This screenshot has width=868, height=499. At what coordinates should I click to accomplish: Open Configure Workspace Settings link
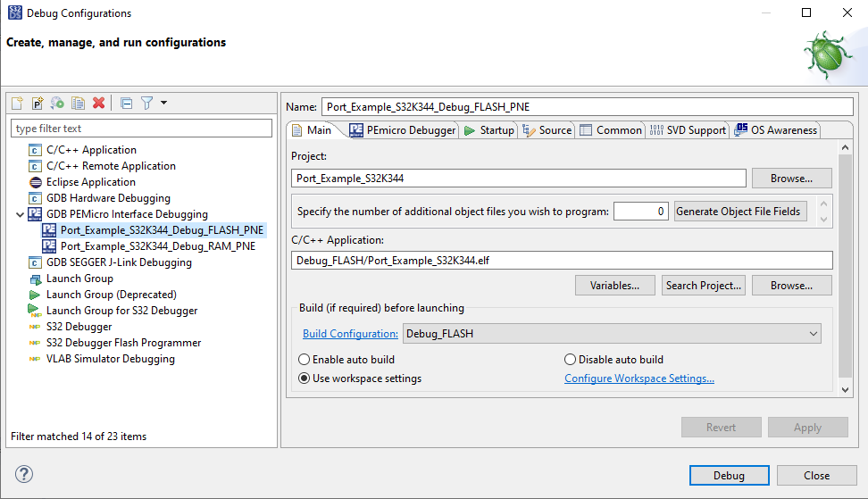point(638,378)
